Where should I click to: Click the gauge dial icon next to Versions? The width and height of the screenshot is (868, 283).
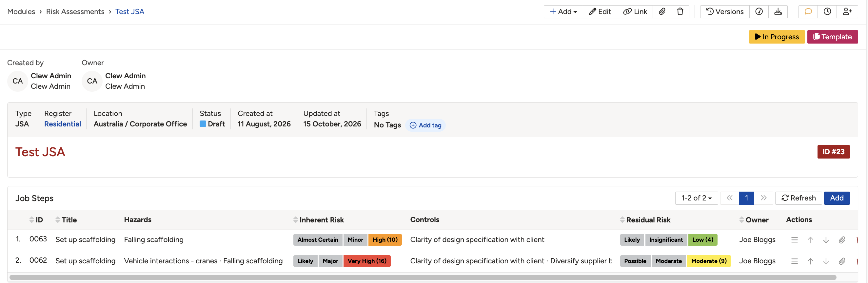(x=759, y=12)
